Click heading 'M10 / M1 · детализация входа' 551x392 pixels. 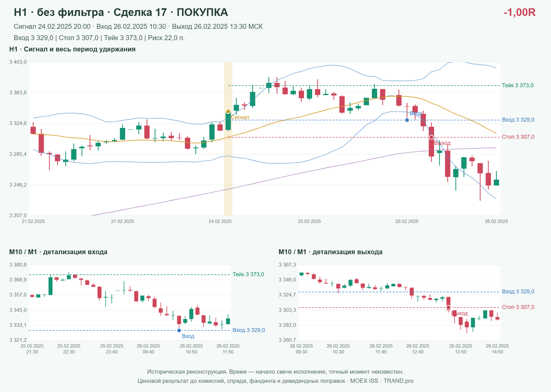click(x=58, y=252)
